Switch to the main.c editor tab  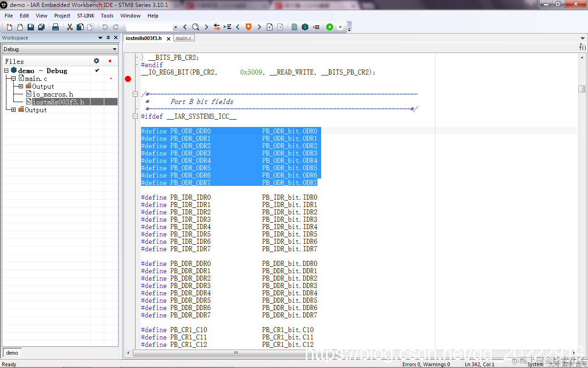pyautogui.click(x=184, y=38)
